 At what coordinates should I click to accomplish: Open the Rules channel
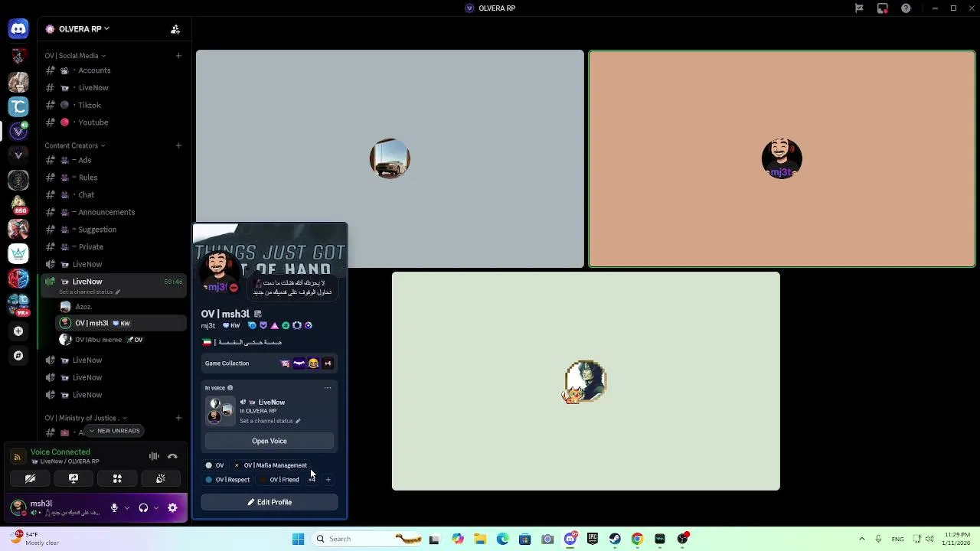tap(113, 178)
